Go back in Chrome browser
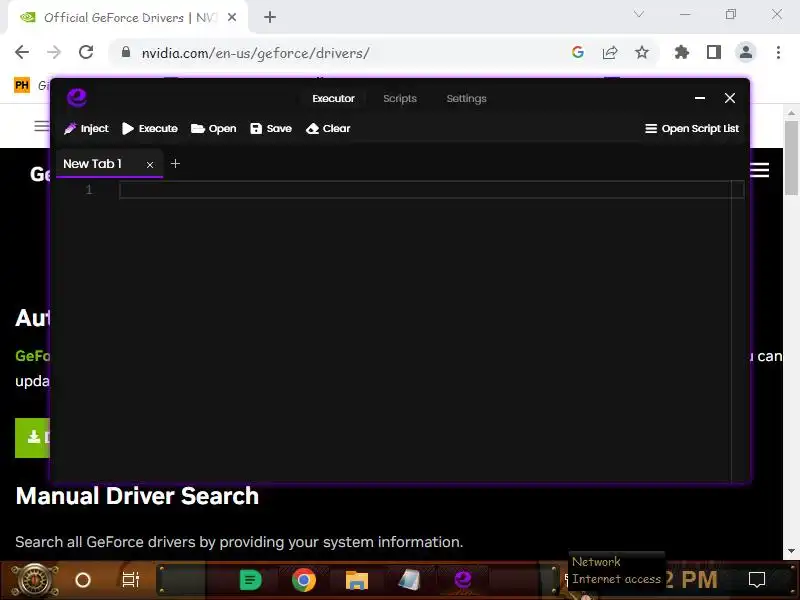This screenshot has width=800, height=600. click(22, 52)
